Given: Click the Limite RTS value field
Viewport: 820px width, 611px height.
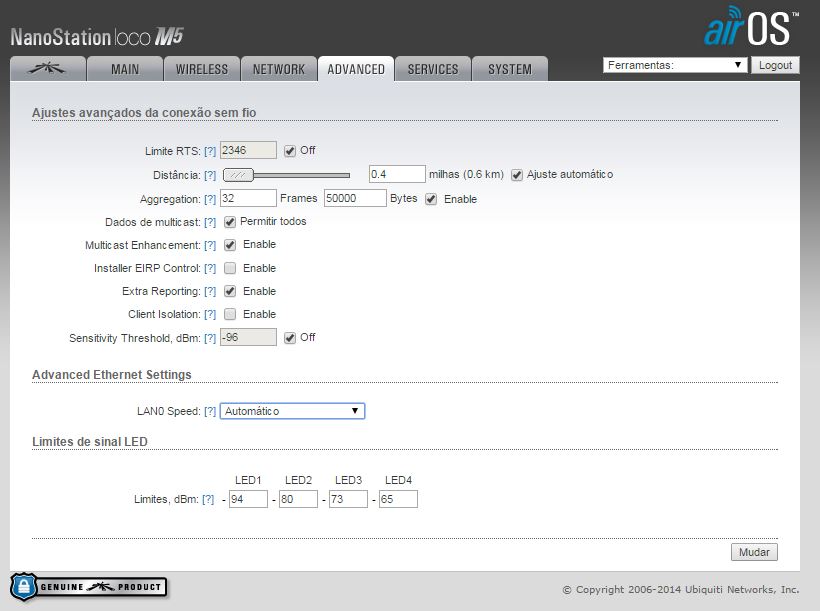Looking at the screenshot, I should click(x=248, y=150).
